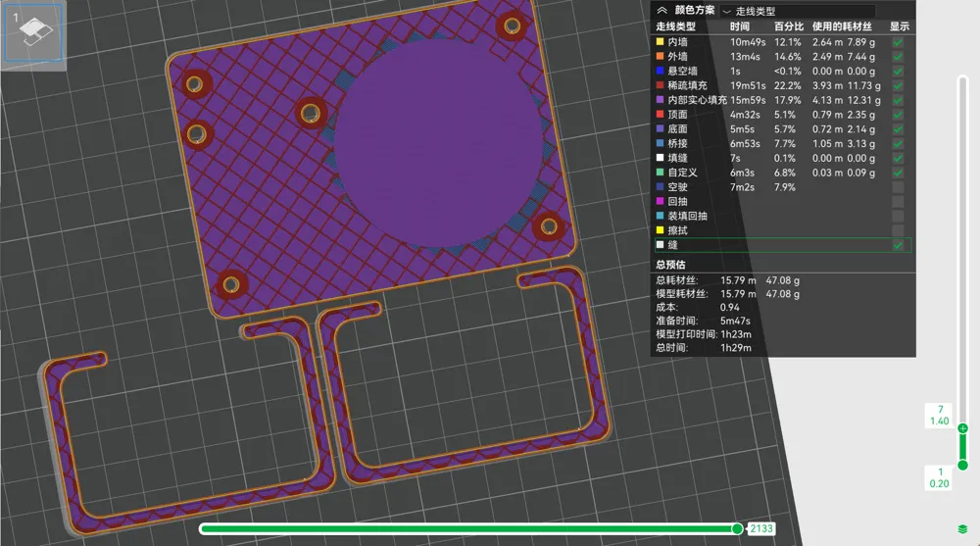Screen dimensions: 980x546
Task: Toggle display of 外墙 lines
Action: pyautogui.click(x=898, y=57)
